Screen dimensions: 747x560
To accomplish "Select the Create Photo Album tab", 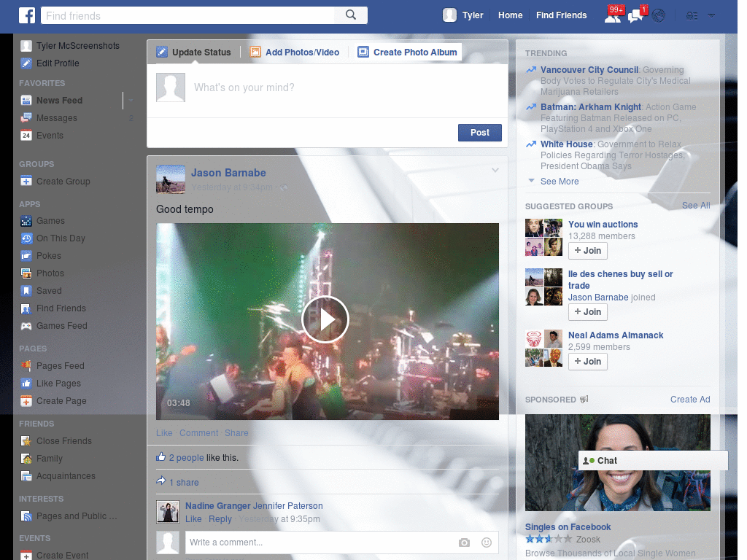I will 409,52.
